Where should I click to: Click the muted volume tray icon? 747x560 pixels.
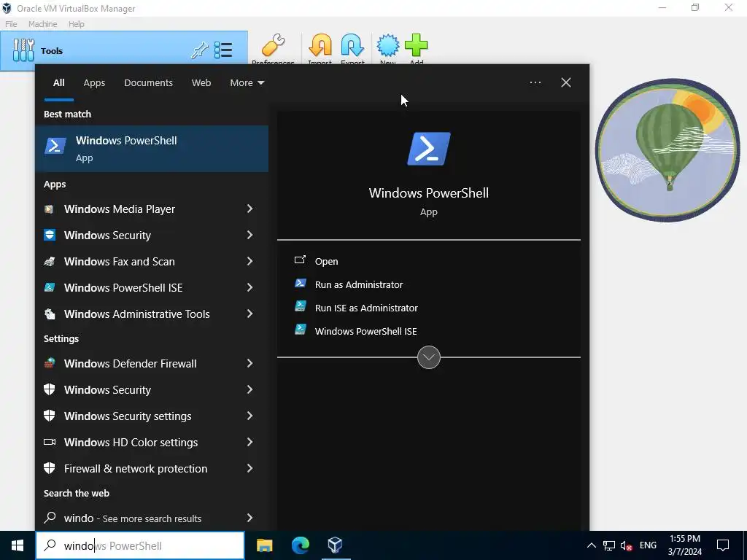(627, 545)
